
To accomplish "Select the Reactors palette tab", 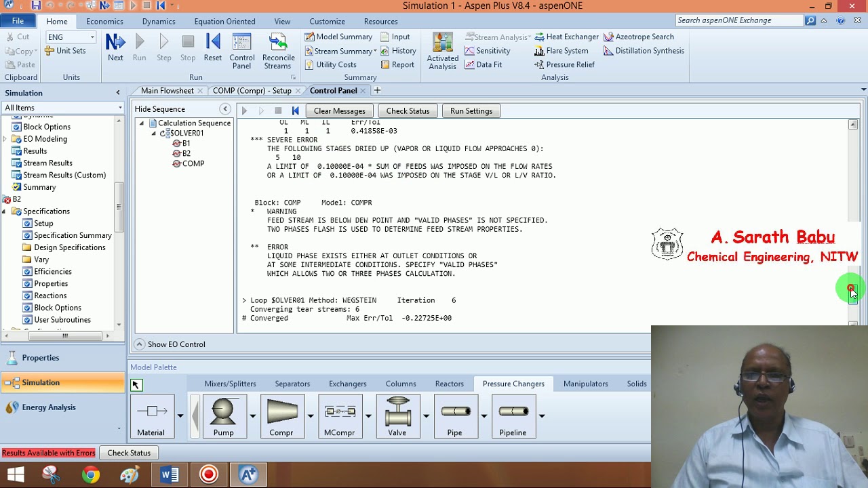I will click(x=450, y=384).
